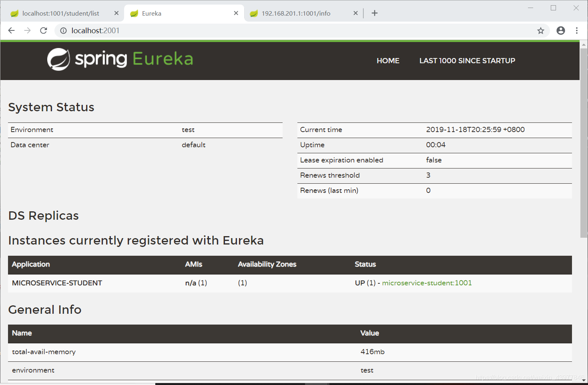
Task: Select the Uptime value 00:04
Action: (x=435, y=145)
